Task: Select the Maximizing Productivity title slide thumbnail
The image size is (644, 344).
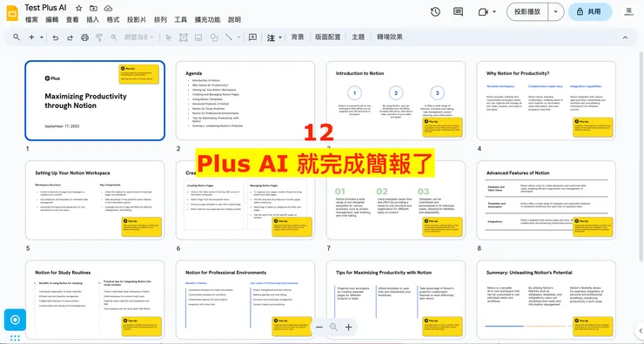Action: coord(95,101)
